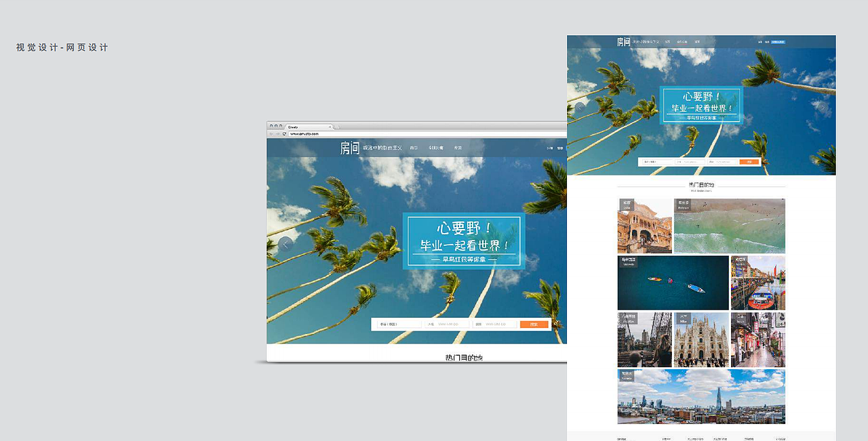The image size is (868, 441).
Task: Click the page refresh icon in browser toolbar
Action: (x=285, y=133)
